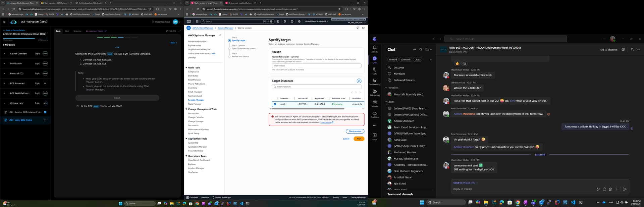This screenshot has height=207, width=644.
Task: Refresh the Target instances list
Action: 359,81
